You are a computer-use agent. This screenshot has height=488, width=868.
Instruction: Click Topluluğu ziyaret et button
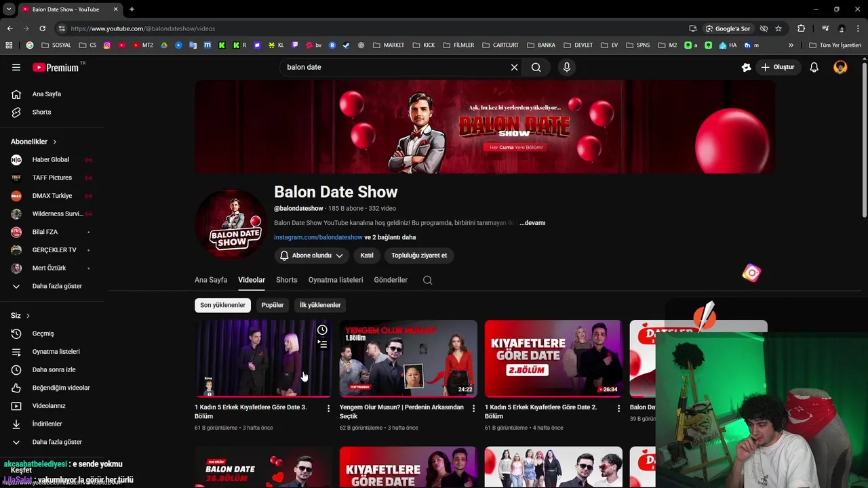419,256
